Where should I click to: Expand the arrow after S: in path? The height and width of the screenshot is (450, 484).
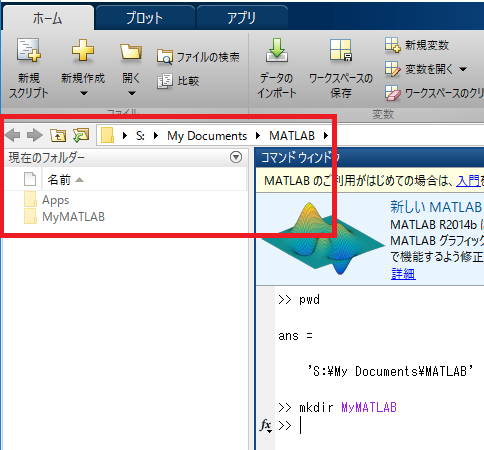coord(156,136)
